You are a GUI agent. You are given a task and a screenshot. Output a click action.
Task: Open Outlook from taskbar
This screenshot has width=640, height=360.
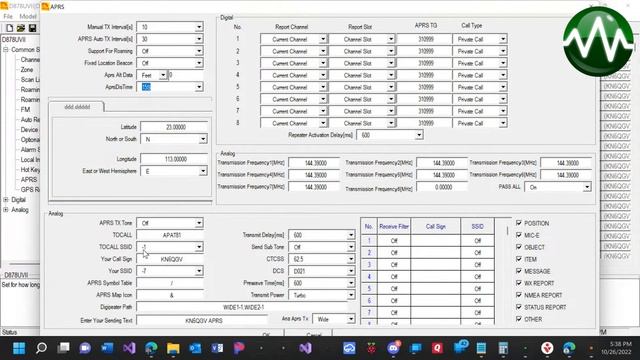(x=195, y=348)
